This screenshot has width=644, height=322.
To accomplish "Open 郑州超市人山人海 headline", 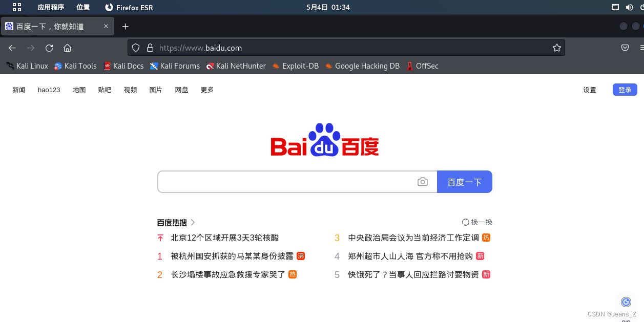I will pyautogui.click(x=410, y=256).
